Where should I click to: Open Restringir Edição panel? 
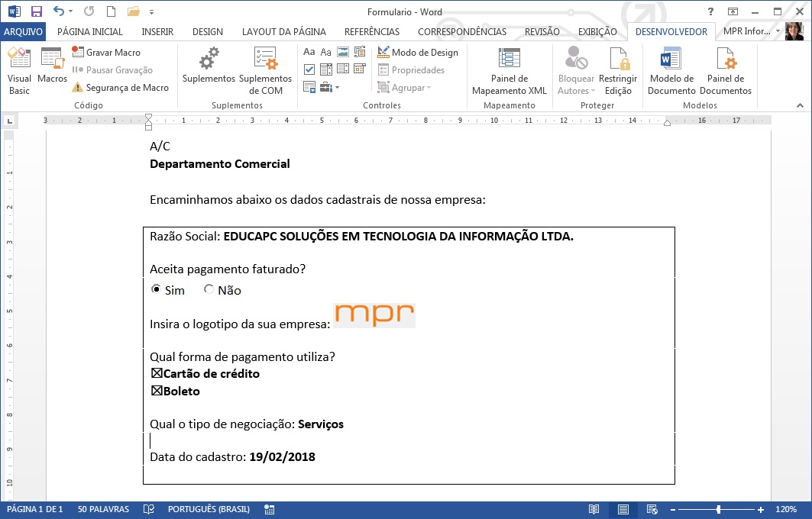pyautogui.click(x=620, y=69)
